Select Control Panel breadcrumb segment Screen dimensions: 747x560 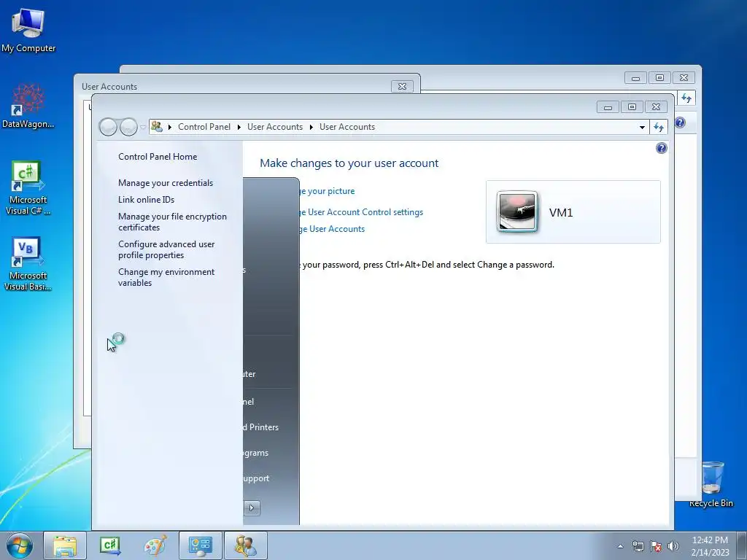[x=204, y=127]
